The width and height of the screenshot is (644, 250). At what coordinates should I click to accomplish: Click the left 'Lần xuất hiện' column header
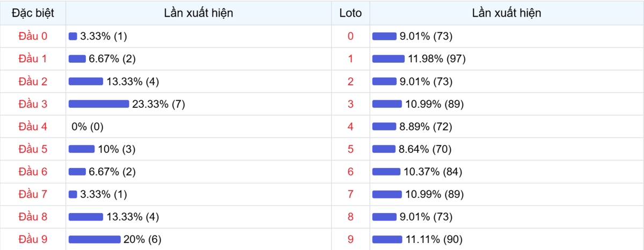(x=199, y=13)
